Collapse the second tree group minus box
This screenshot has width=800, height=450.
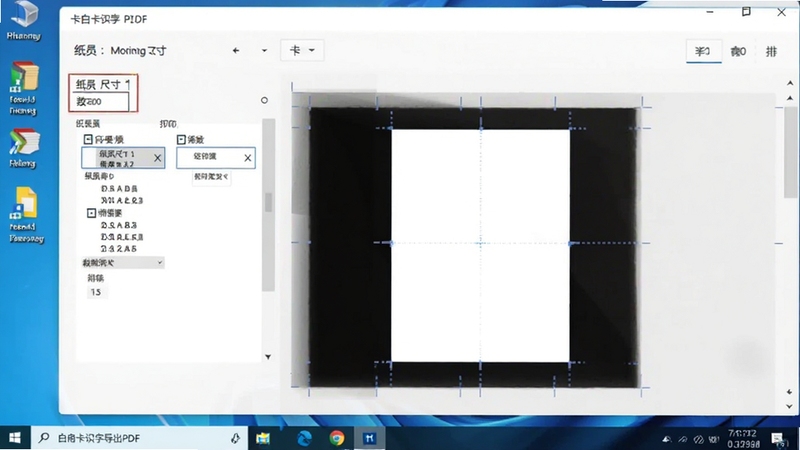91,213
